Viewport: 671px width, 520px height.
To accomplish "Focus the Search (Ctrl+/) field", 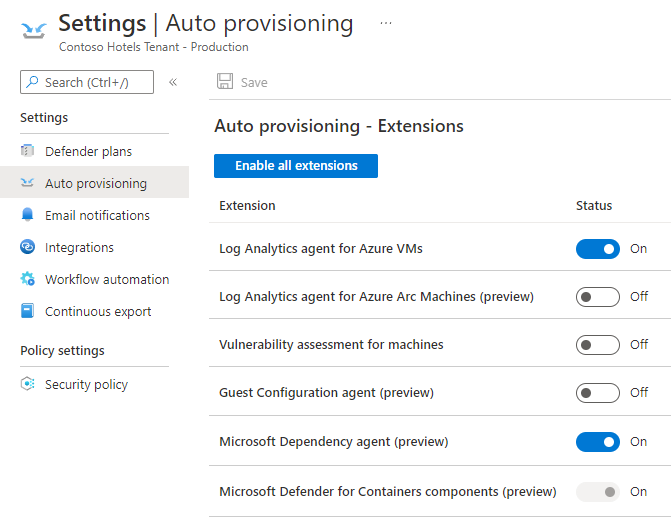I will [x=87, y=82].
